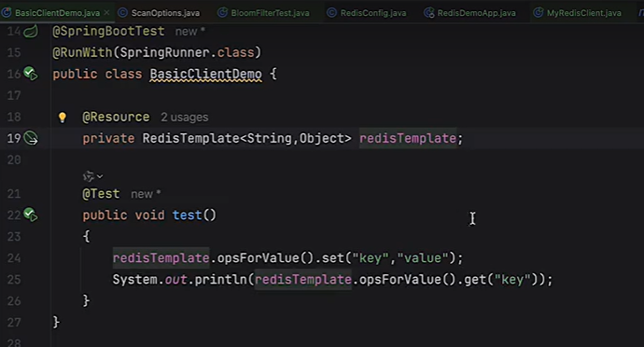Click the bean navigation gutter icon on line 19
This screenshot has height=347, width=644.
pyautogui.click(x=31, y=138)
